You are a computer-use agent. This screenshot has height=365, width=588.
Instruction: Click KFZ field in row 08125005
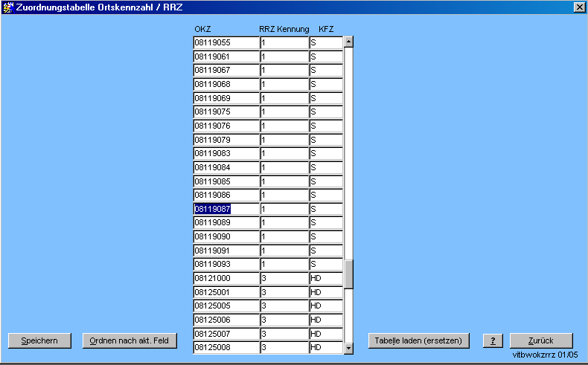pyautogui.click(x=325, y=306)
